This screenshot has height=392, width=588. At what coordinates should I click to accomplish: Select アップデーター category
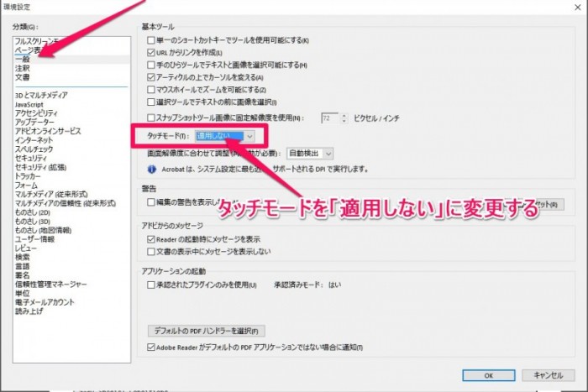pyautogui.click(x=34, y=123)
